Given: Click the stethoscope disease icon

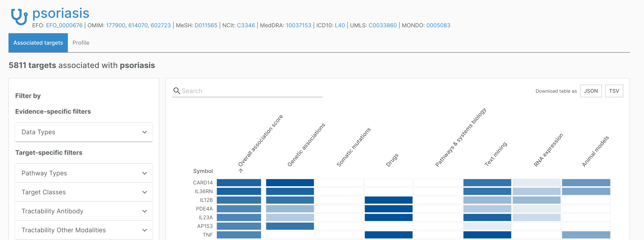Looking at the screenshot, I should click(19, 17).
